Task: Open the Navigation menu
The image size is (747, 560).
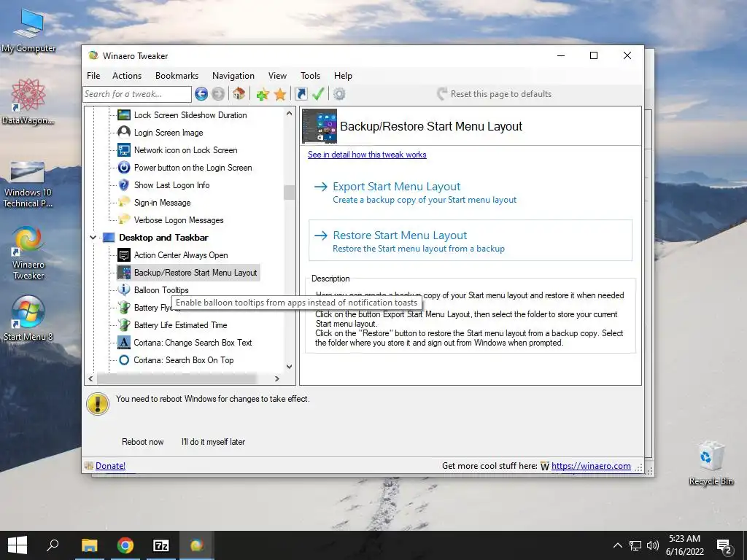Action: tap(233, 76)
